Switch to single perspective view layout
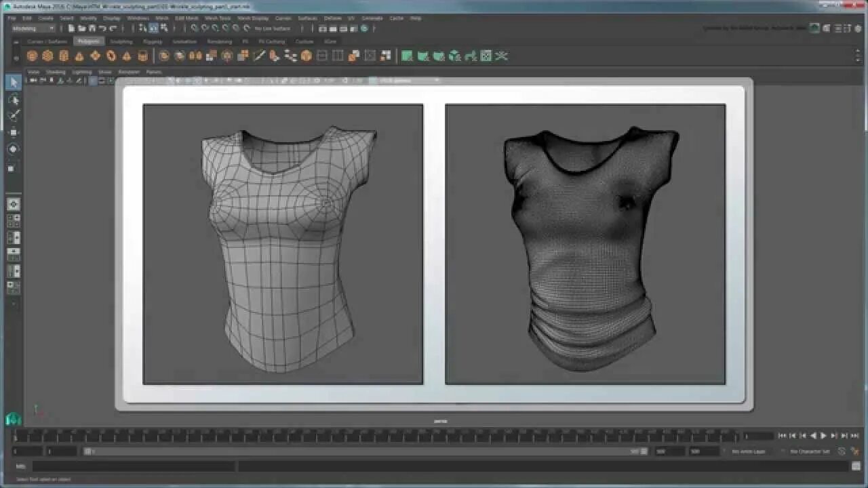Screen dimensions: 868x488 pyautogui.click(x=14, y=204)
